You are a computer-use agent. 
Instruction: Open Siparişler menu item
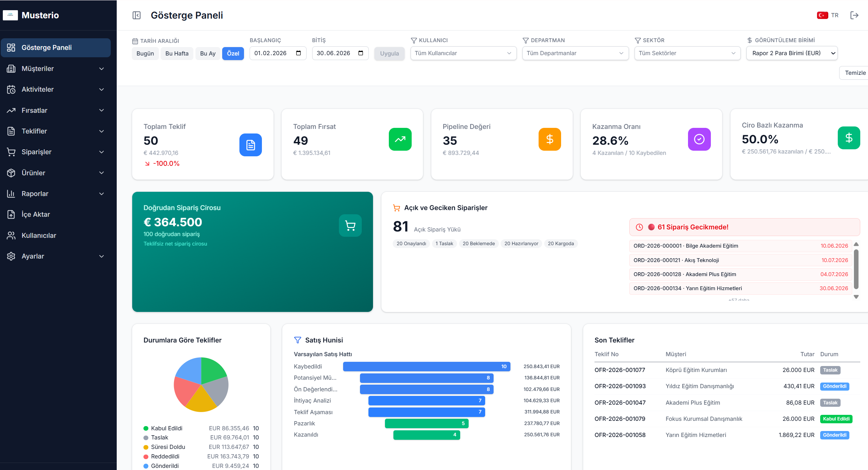(x=56, y=152)
